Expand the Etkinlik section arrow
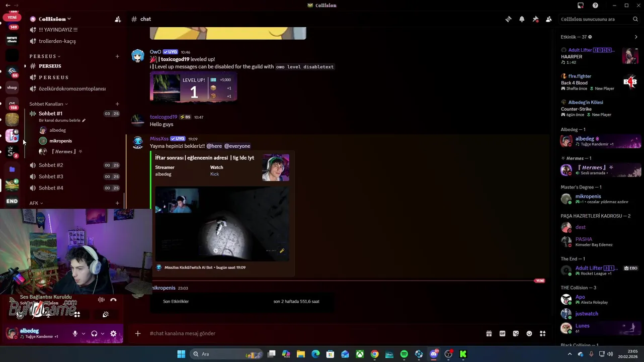 click(636, 37)
